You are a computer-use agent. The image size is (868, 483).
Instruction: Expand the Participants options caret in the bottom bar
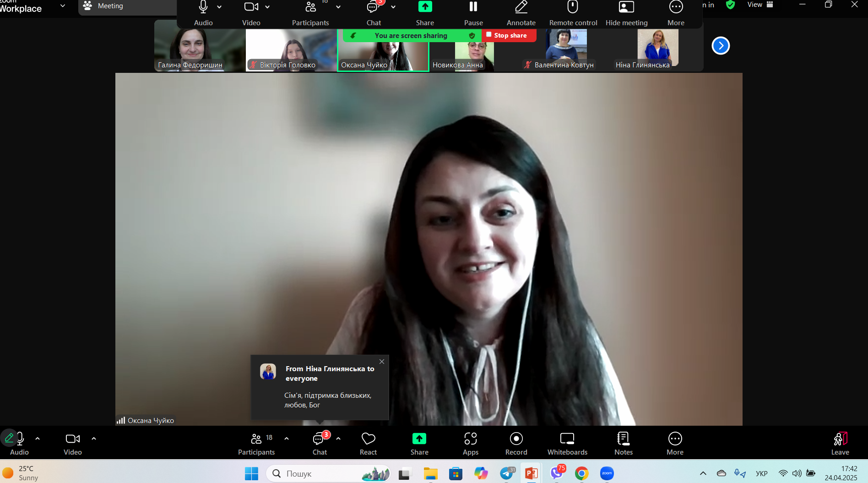tap(287, 439)
